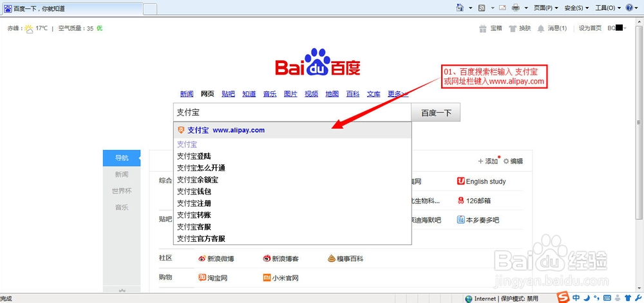Select the 百度一下 browser tab
The image size is (644, 303).
coord(72,8)
